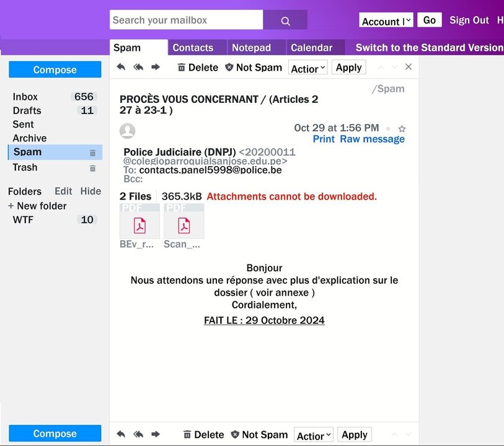Image resolution: width=504 pixels, height=446 pixels.
Task: Mark message as Not Spam at top
Action: click(x=253, y=68)
